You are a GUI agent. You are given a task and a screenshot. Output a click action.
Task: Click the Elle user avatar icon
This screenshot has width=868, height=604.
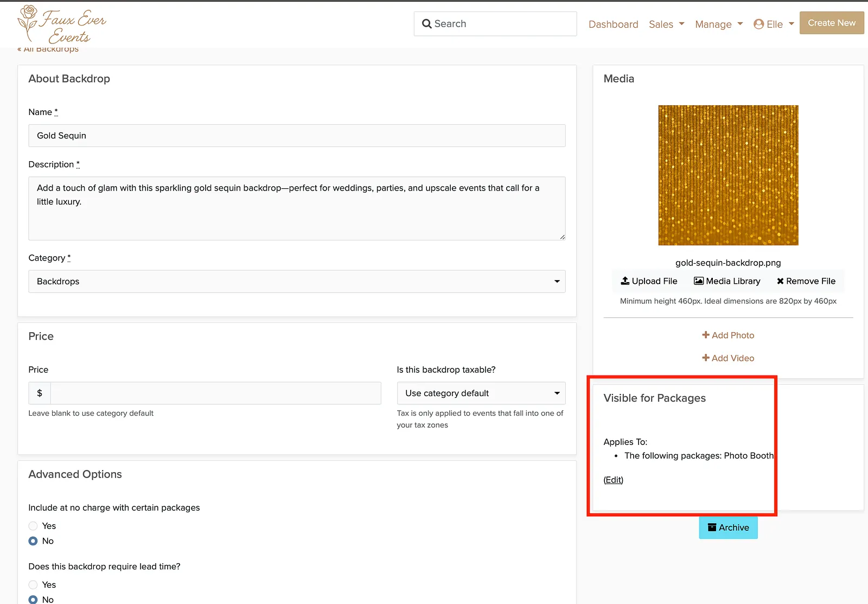[x=758, y=24]
